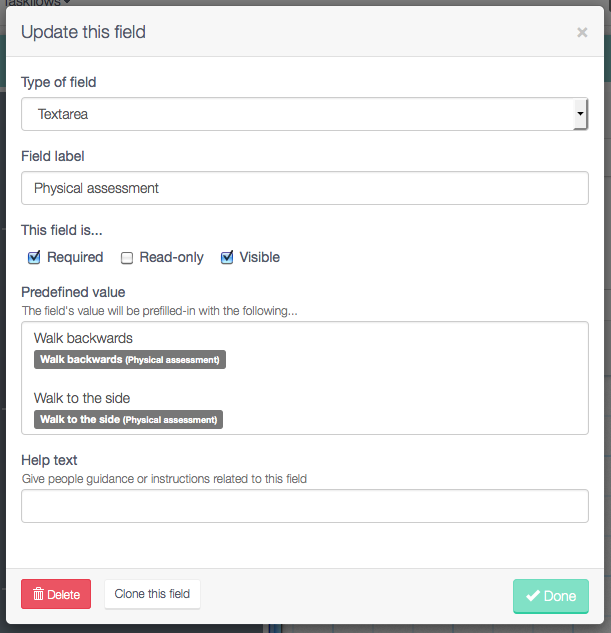611x633 pixels.
Task: Click the Delete button label
Action: [x=63, y=594]
